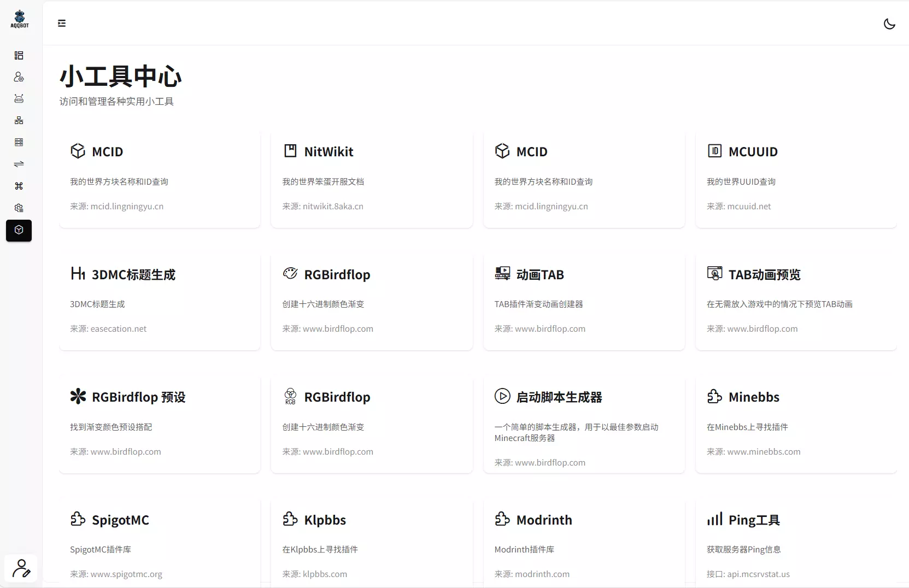Click the 动画TAB monitor icon
This screenshot has width=909, height=588.
pos(502,273)
